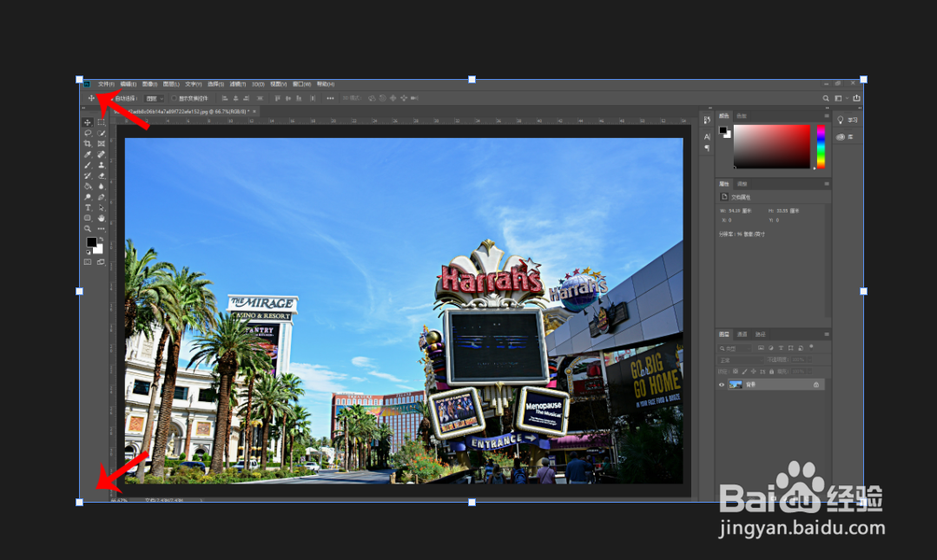937x560 pixels.
Task: Open the auto-select Layer dropdown
Action: pos(155,99)
